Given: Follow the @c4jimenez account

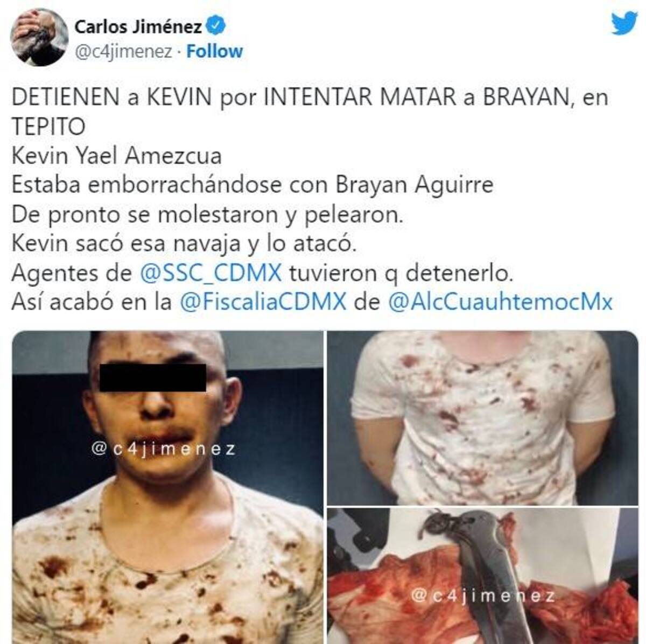Looking at the screenshot, I should tap(214, 52).
